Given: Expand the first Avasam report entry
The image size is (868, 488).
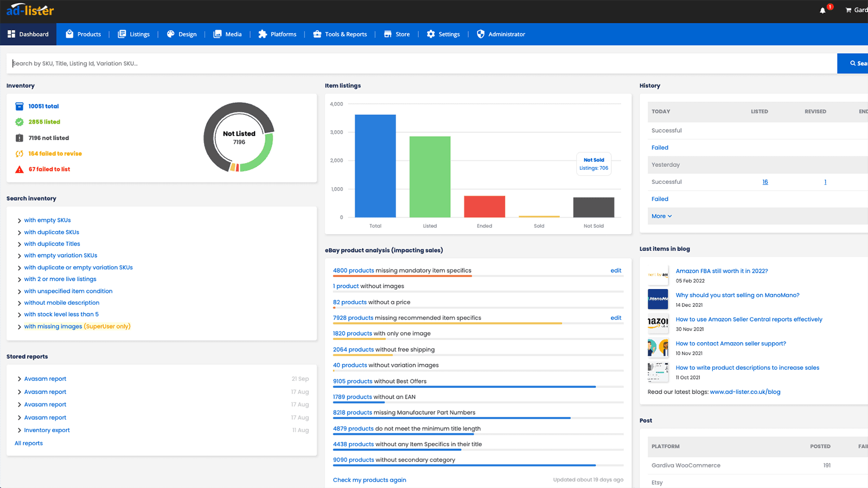Looking at the screenshot, I should pos(45,378).
